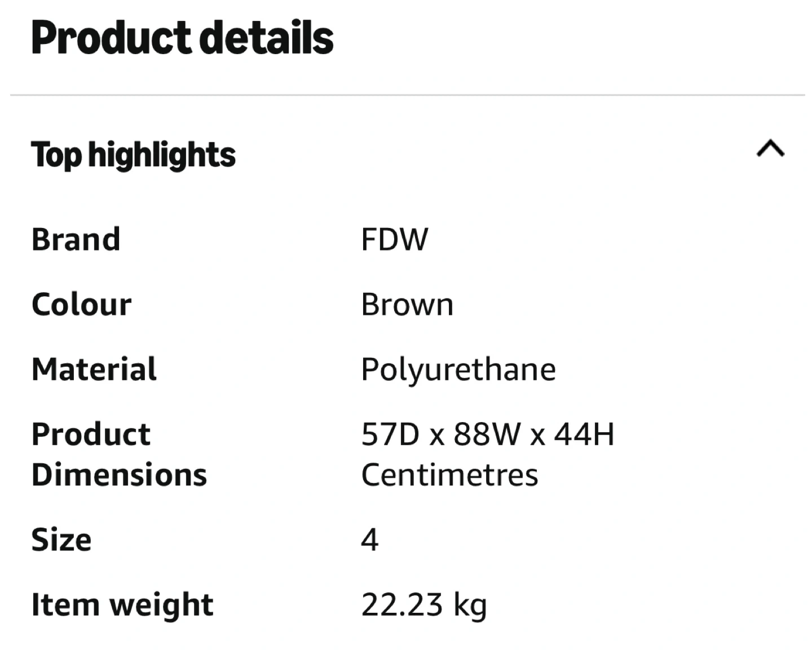Click the divider line below Product details
Image resolution: width=812 pixels, height=654 pixels.
coord(407,95)
